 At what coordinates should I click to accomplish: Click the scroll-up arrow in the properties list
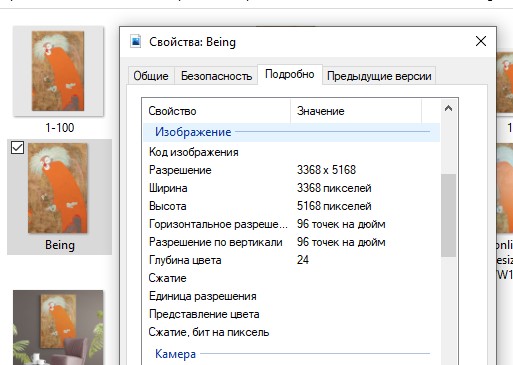coord(448,108)
